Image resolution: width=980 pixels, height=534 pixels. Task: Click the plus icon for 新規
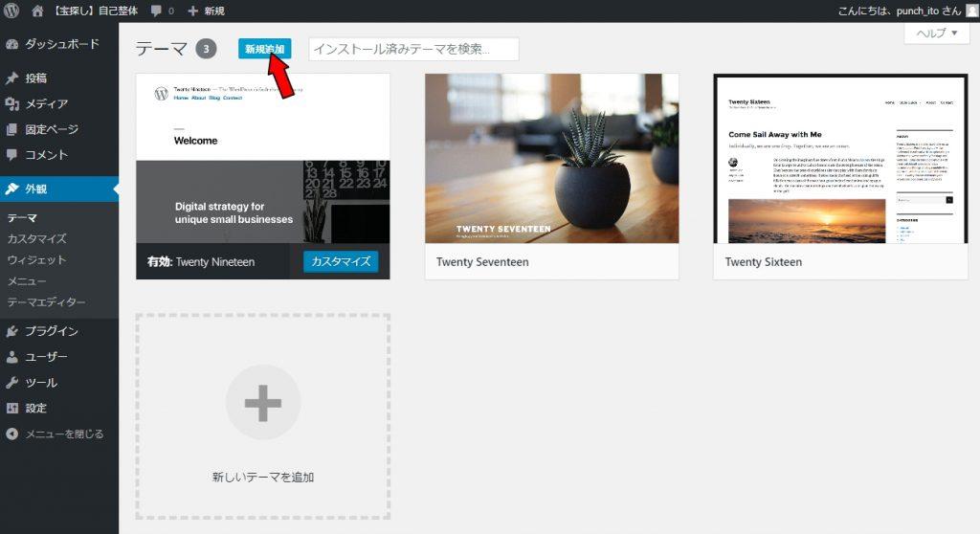point(193,11)
